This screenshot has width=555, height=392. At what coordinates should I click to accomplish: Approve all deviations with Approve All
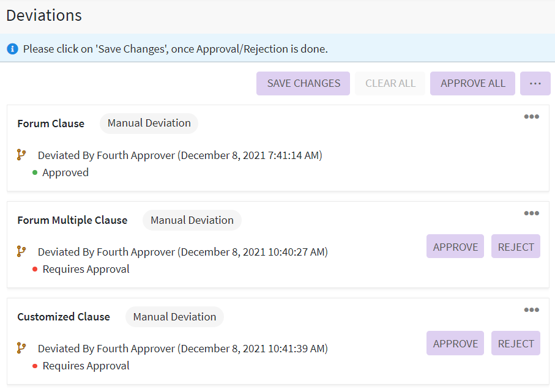pyautogui.click(x=472, y=84)
